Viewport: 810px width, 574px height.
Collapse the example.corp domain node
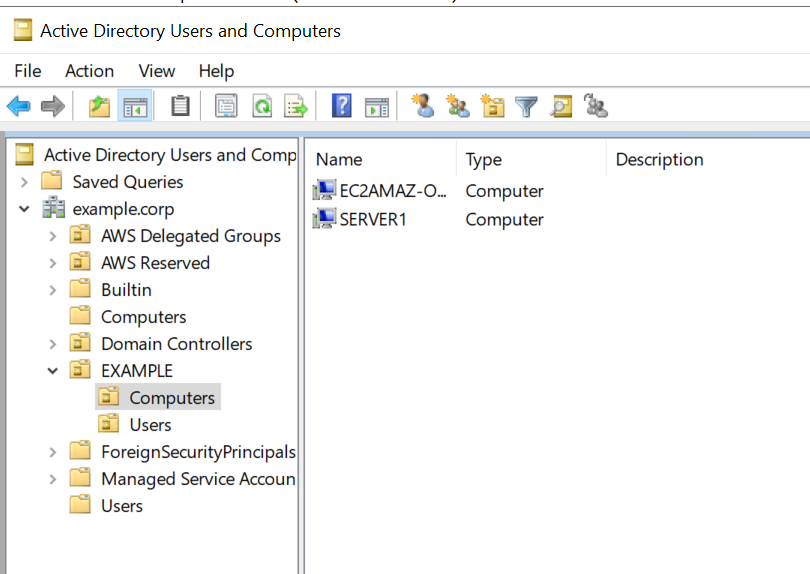tap(24, 209)
